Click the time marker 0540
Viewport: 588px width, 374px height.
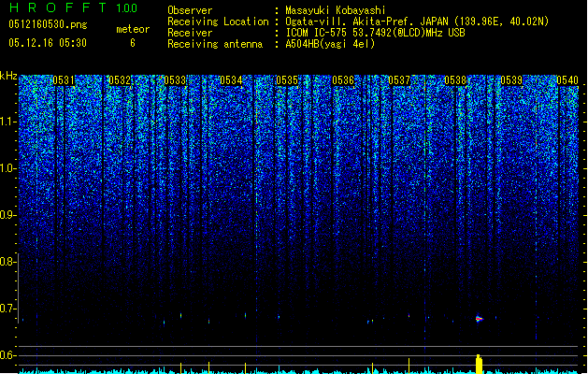pos(567,80)
